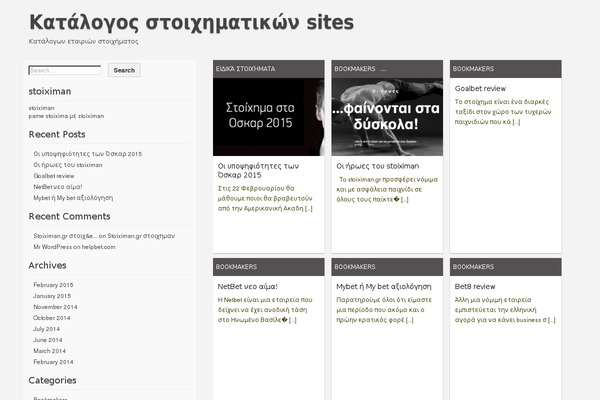Open the October 2014 archive
Image resolution: width=600 pixels, height=400 pixels.
(52, 318)
